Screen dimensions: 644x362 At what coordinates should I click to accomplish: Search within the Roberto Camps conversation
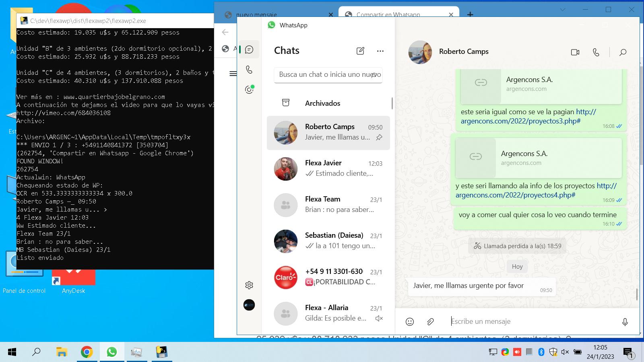pyautogui.click(x=623, y=52)
